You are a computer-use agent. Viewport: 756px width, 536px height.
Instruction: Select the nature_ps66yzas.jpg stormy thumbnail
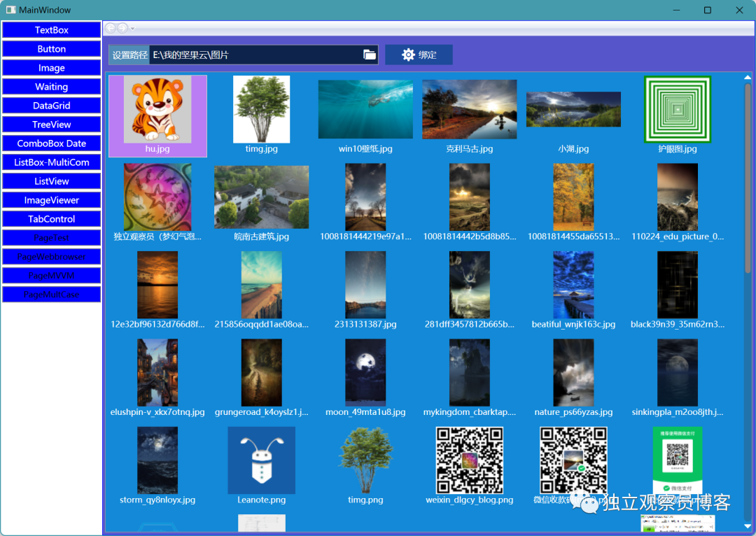click(573, 372)
